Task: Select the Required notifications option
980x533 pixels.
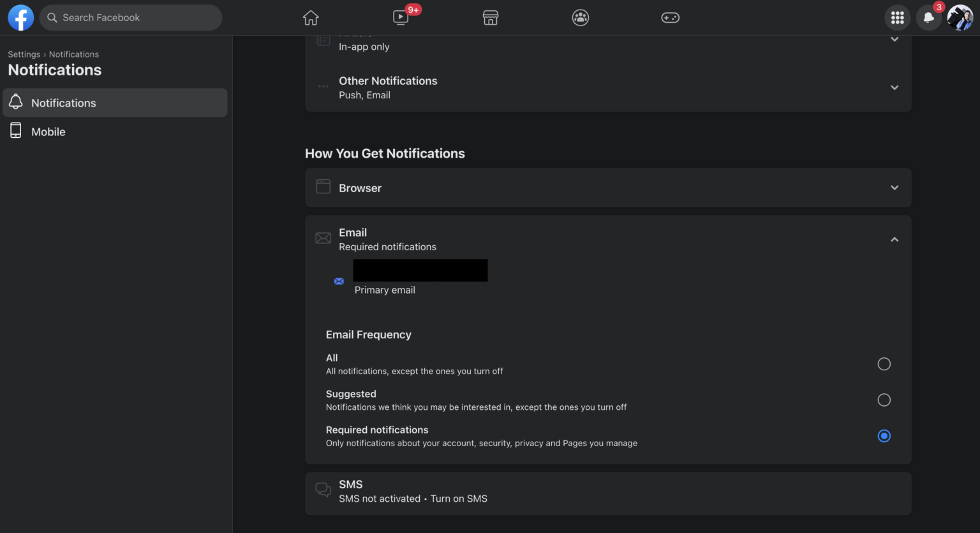Action: pyautogui.click(x=884, y=436)
